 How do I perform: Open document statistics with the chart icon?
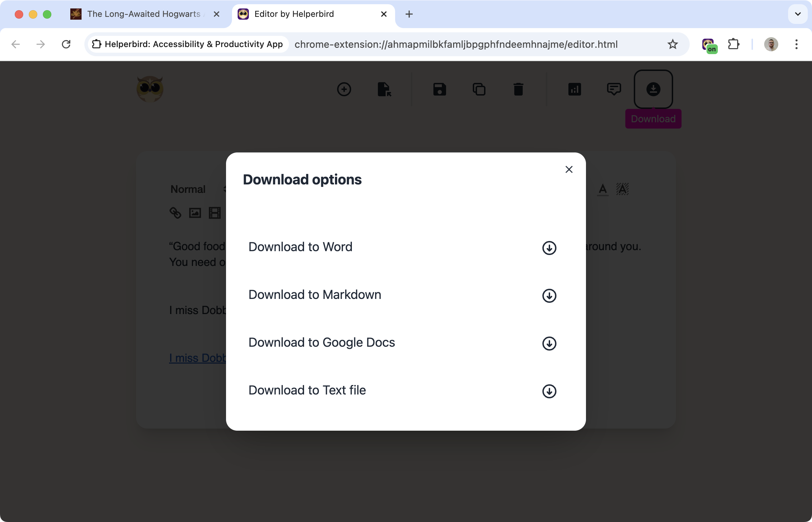coord(574,89)
